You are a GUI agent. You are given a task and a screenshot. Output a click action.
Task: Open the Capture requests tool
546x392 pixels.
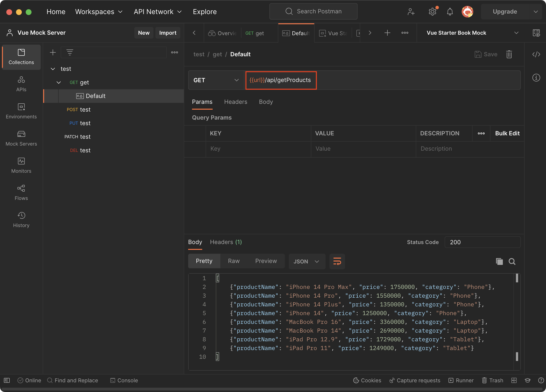coord(415,380)
